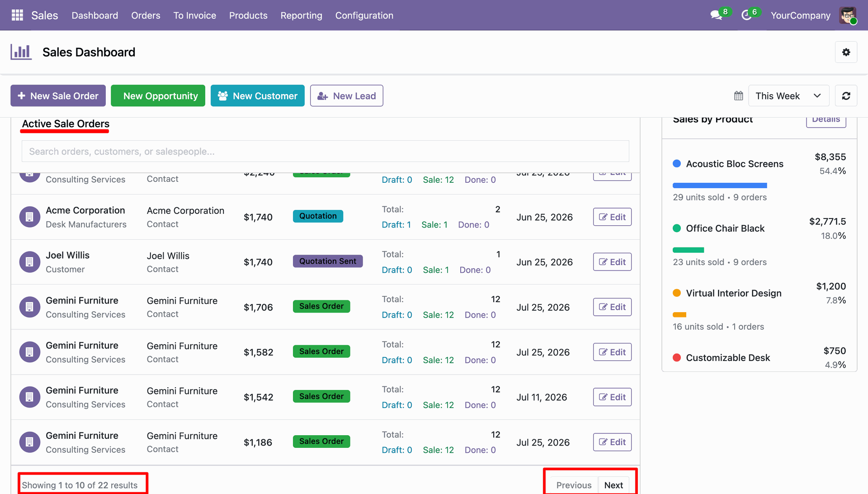Click the calendar icon beside This Week
Screen dimensions: 868x494
click(739, 96)
